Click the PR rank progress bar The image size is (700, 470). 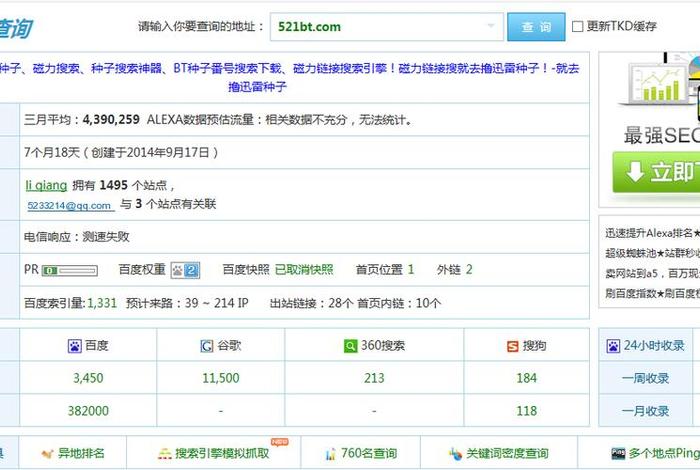(70, 270)
